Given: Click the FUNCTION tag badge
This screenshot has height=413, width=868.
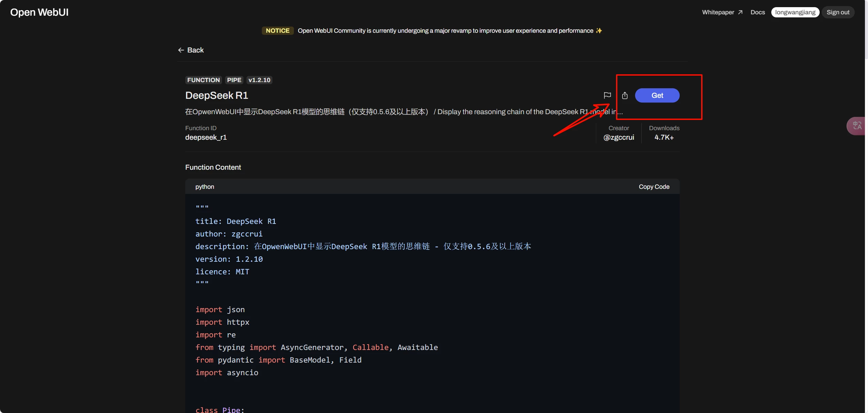Looking at the screenshot, I should (203, 80).
